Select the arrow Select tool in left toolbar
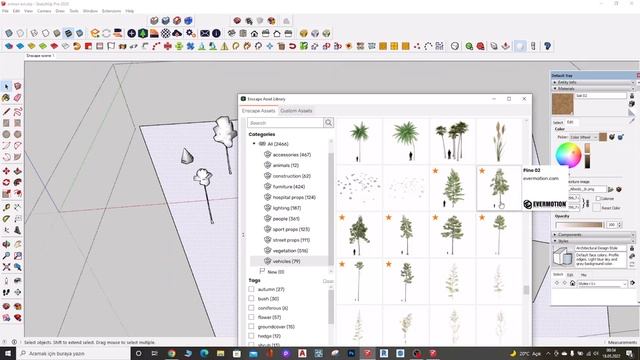Image resolution: width=640 pixels, height=360 pixels. coord(6,86)
